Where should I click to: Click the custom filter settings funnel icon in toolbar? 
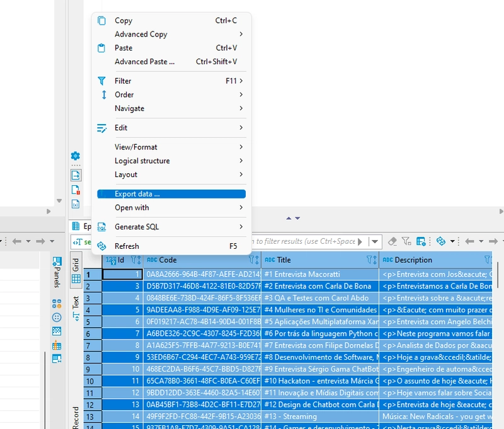coord(406,241)
